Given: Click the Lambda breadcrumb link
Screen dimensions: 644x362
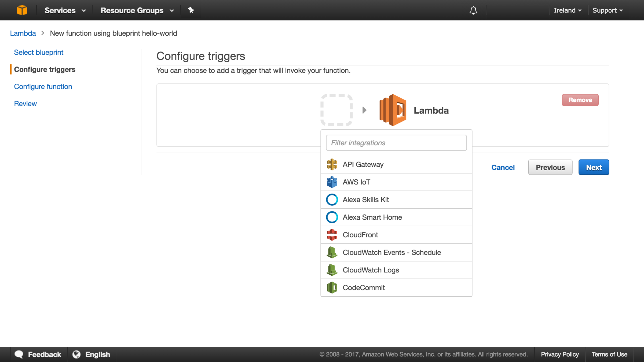Looking at the screenshot, I should click(23, 33).
